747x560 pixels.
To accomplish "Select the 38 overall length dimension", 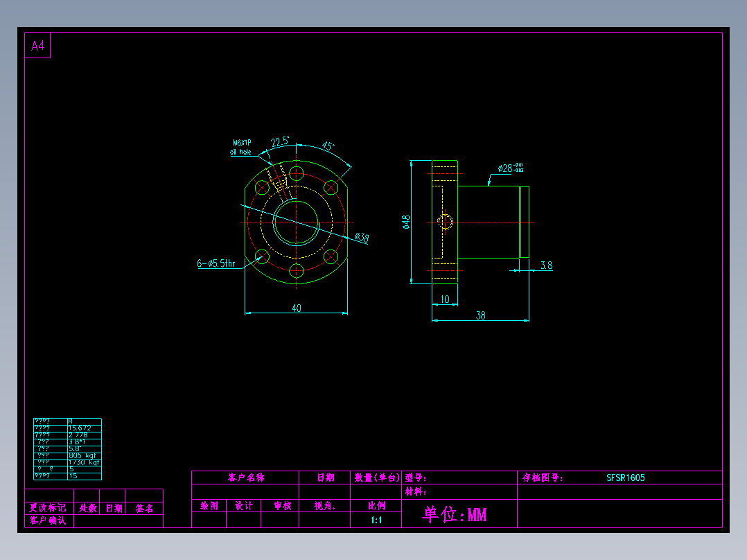I will (480, 315).
